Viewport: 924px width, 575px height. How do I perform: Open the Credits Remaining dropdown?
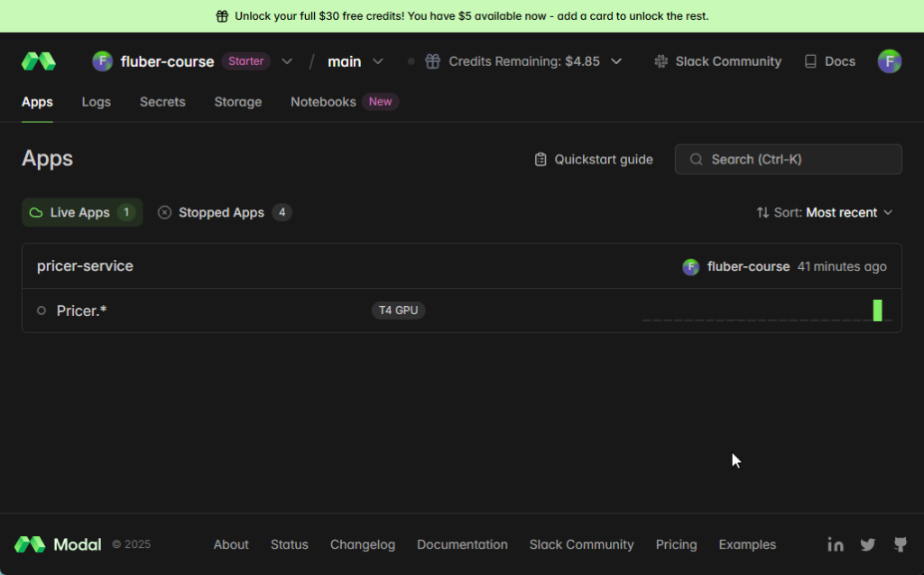(x=523, y=61)
